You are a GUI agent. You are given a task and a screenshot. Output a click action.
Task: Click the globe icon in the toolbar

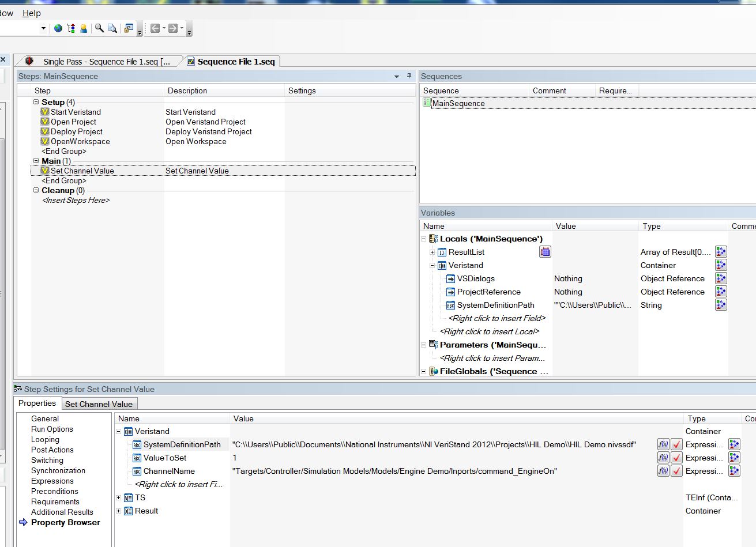(x=58, y=28)
